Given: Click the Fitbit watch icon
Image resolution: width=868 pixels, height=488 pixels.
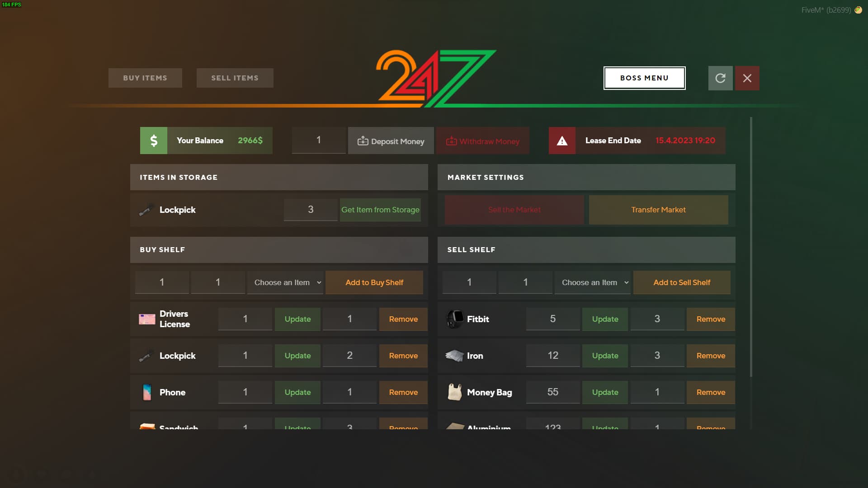Looking at the screenshot, I should tap(455, 319).
